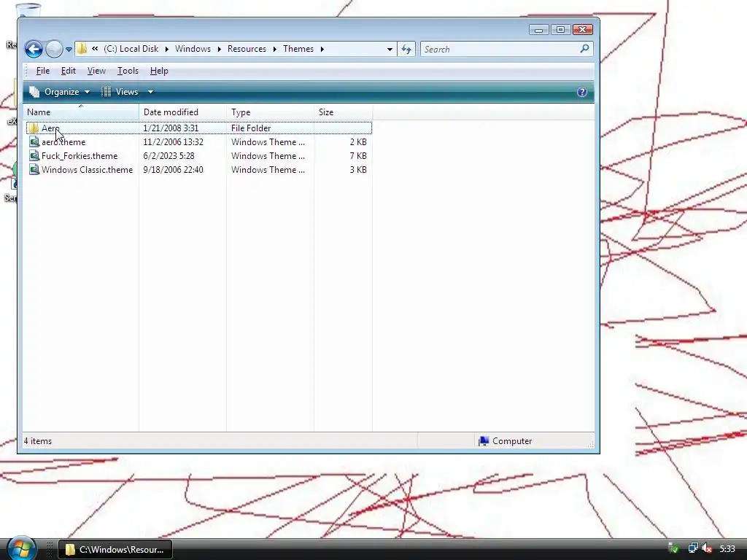747x560 pixels.
Task: Expand arrow after Windows breadcrumb
Action: 219,49
